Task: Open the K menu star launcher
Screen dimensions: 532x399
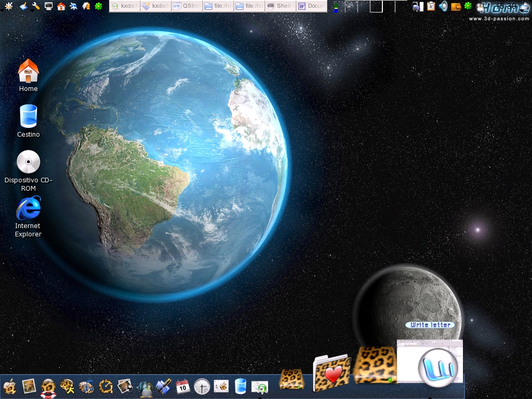Action: pos(8,6)
